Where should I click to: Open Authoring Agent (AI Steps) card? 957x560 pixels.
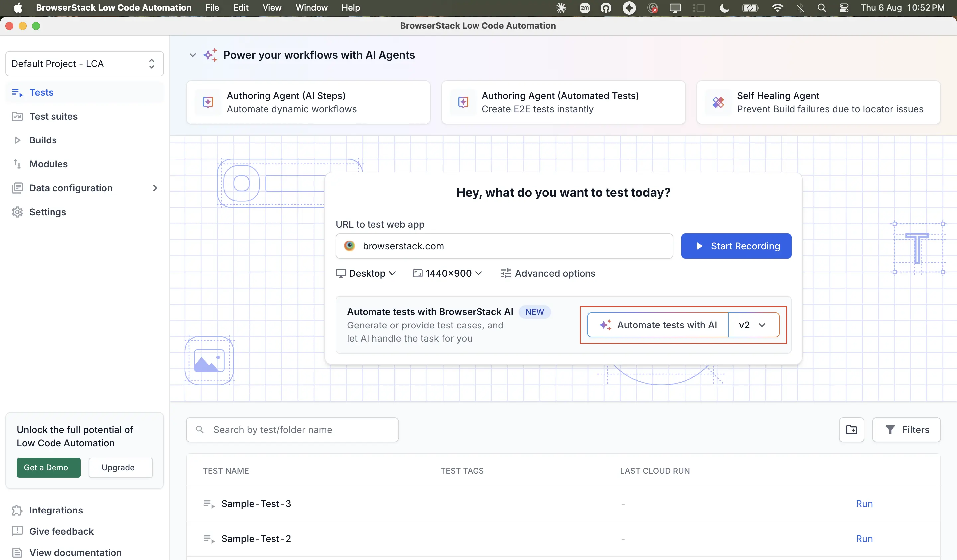pos(308,102)
